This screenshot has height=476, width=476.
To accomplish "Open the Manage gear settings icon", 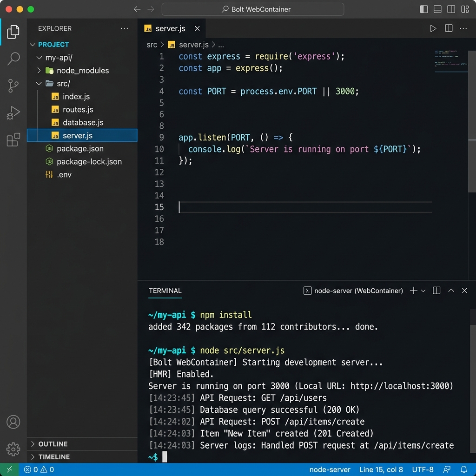I will (x=13, y=449).
